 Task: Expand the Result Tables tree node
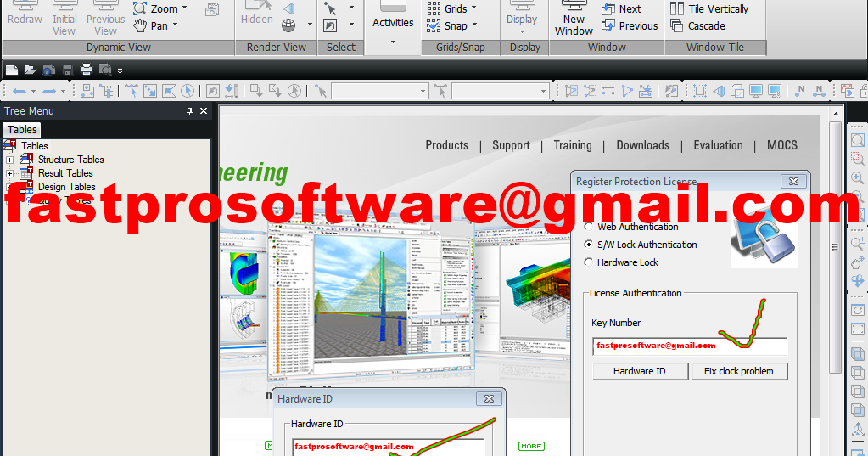(x=9, y=173)
